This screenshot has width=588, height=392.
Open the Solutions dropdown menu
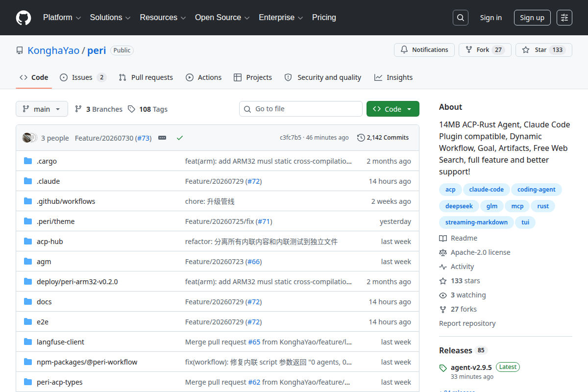click(x=110, y=18)
